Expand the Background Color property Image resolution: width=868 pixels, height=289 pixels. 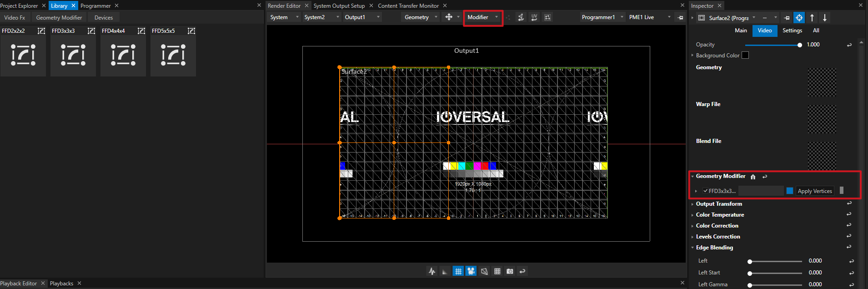(692, 55)
